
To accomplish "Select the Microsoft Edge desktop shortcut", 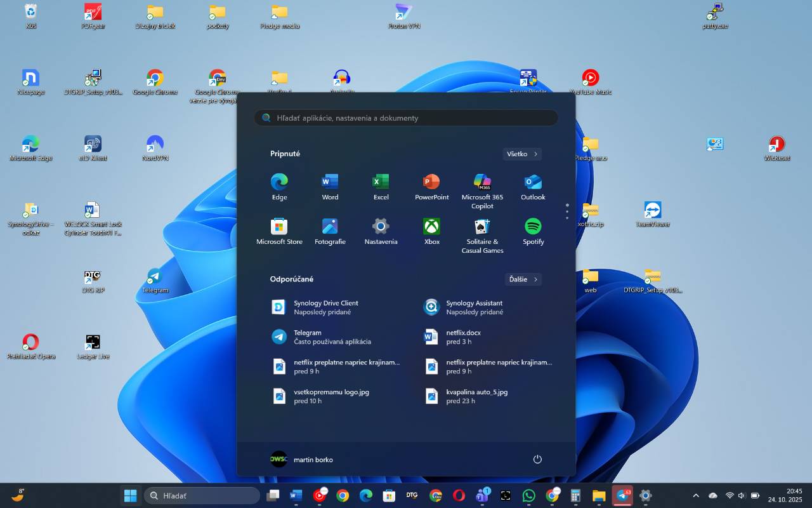I will click(30, 149).
